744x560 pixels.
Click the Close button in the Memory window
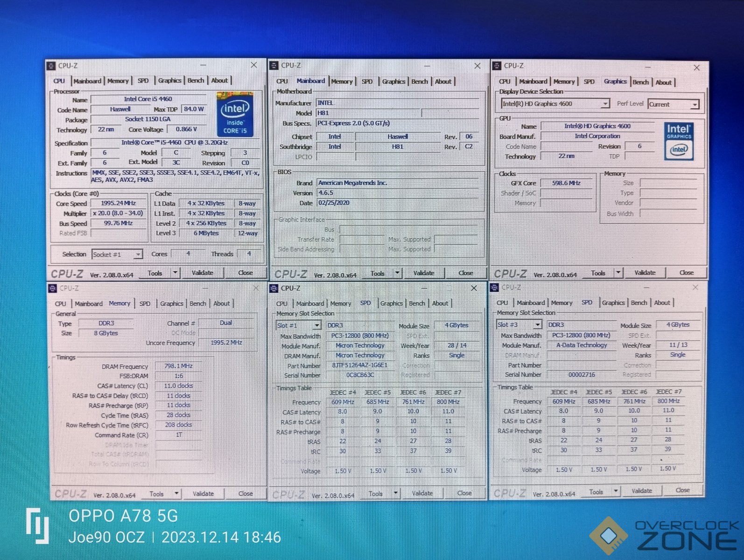coord(246,493)
